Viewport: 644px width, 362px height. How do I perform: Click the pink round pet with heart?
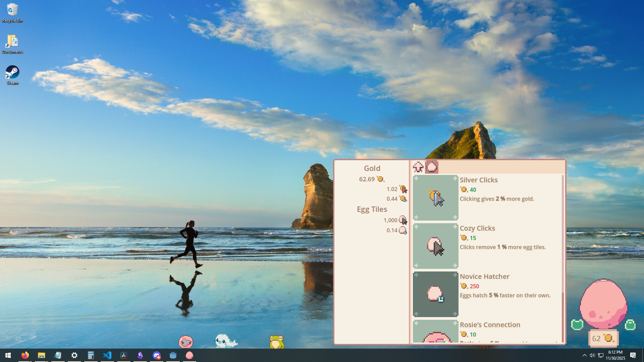coord(185,342)
